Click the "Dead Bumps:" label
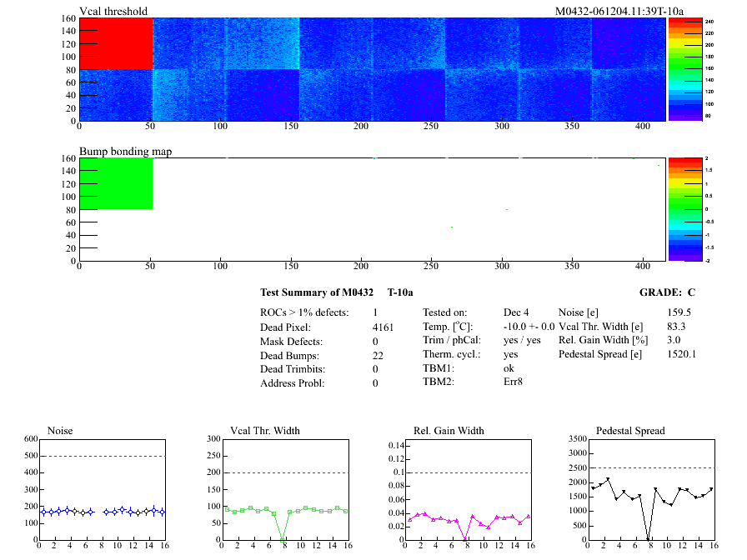 (289, 356)
